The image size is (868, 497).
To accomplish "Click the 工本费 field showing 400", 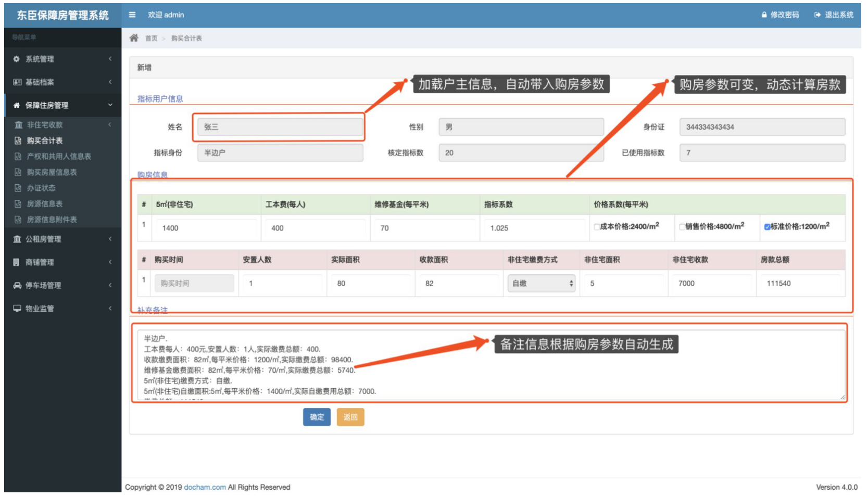I will pyautogui.click(x=315, y=228).
